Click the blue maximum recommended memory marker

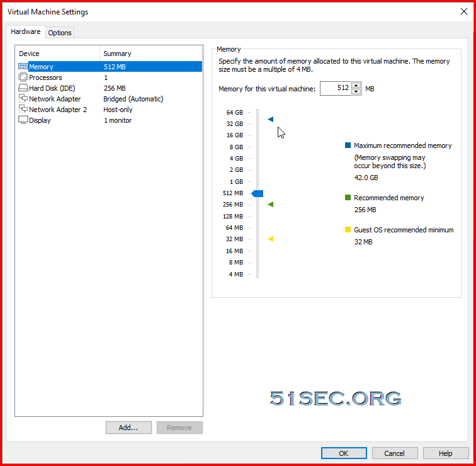pyautogui.click(x=271, y=119)
